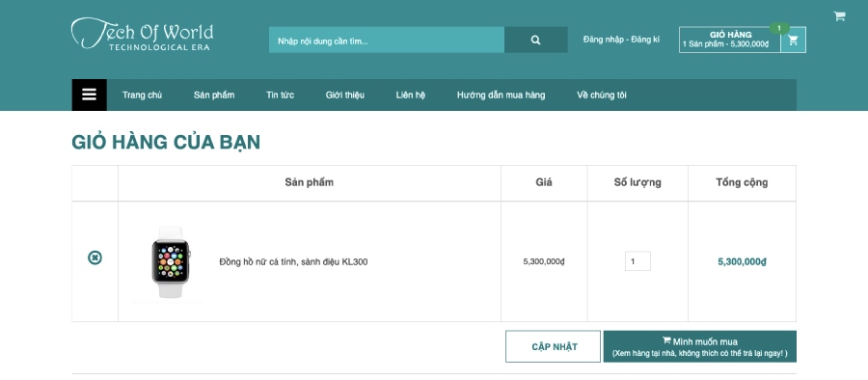Image resolution: width=868 pixels, height=380 pixels.
Task: Open Hướng dẫn mua hàng menu item
Action: pyautogui.click(x=501, y=95)
